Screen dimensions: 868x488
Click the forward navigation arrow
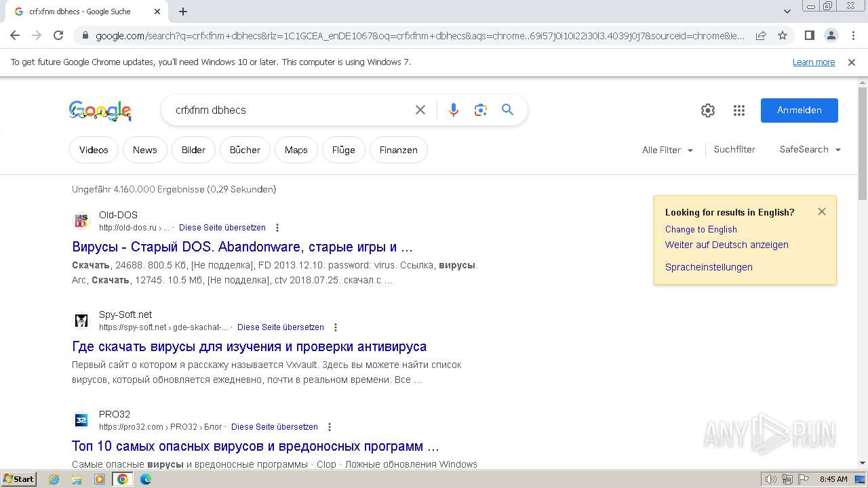[37, 35]
